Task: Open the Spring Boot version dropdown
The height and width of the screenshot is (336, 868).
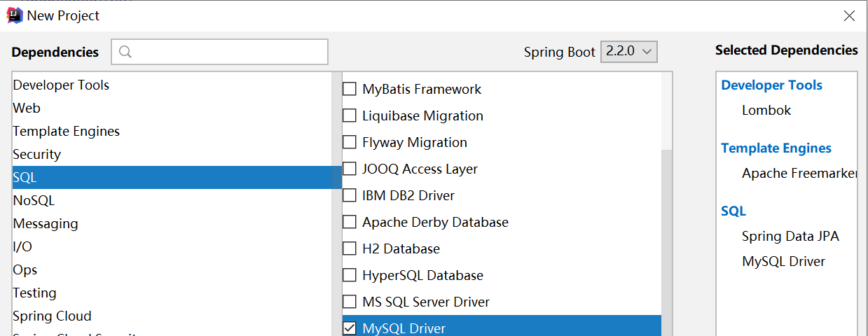Action: click(628, 52)
